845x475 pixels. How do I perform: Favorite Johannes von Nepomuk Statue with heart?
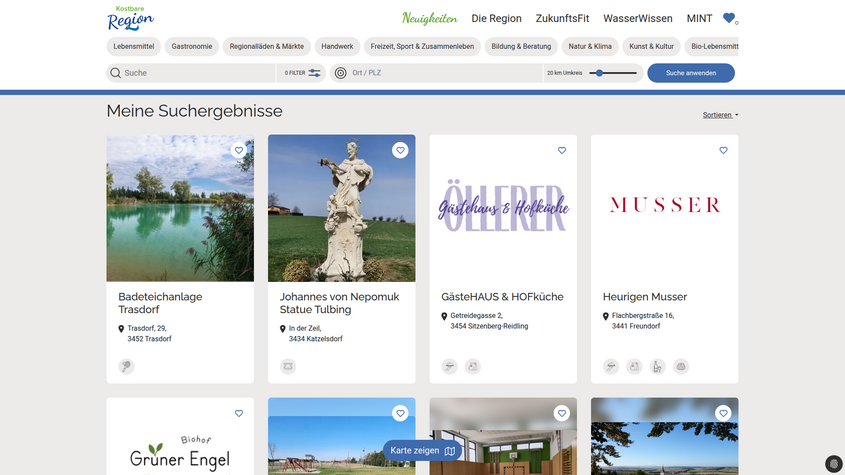(x=400, y=150)
